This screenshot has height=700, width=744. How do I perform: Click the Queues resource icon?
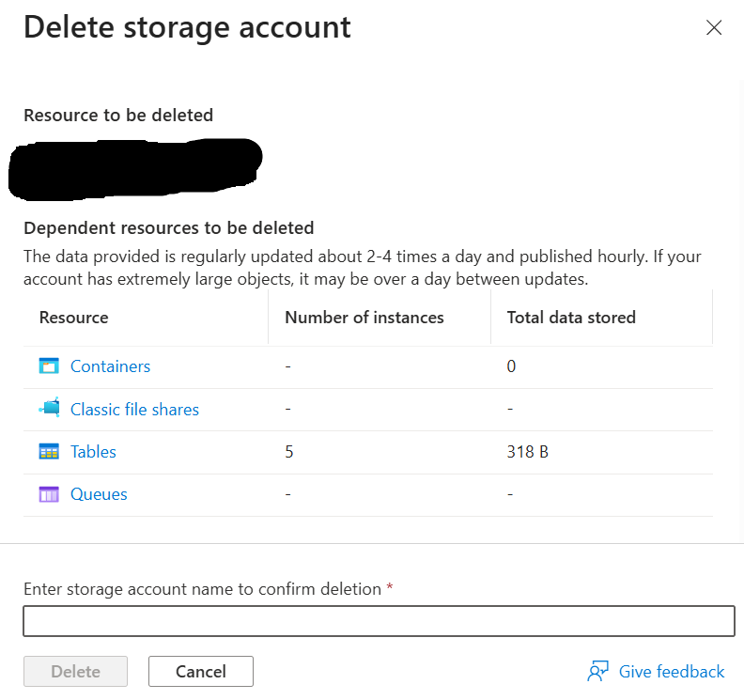click(49, 494)
